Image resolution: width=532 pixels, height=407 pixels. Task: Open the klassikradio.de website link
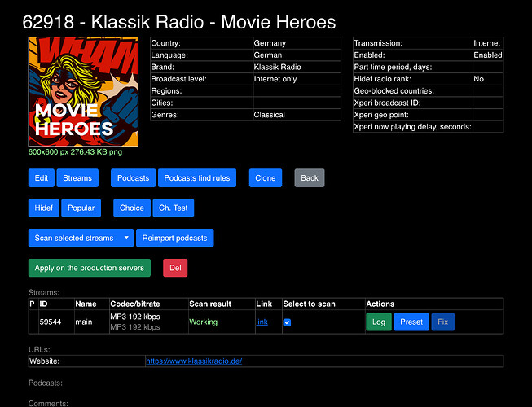[x=194, y=361]
